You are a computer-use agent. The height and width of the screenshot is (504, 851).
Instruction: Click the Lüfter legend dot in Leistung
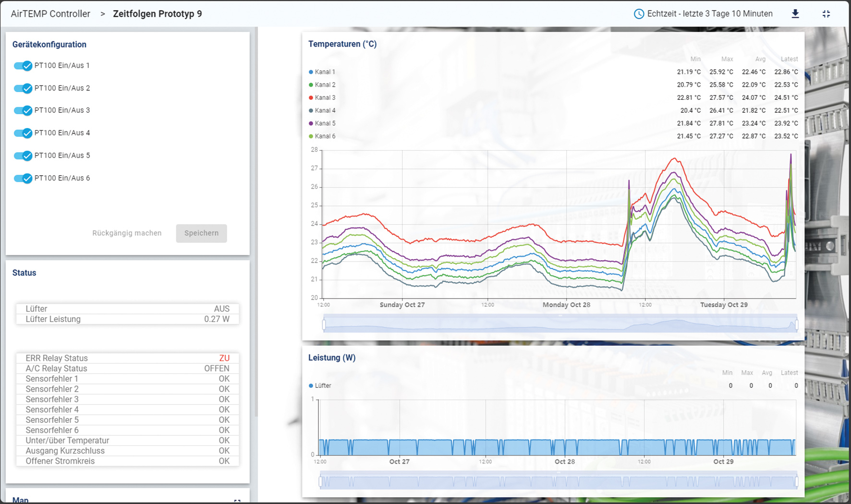click(311, 385)
